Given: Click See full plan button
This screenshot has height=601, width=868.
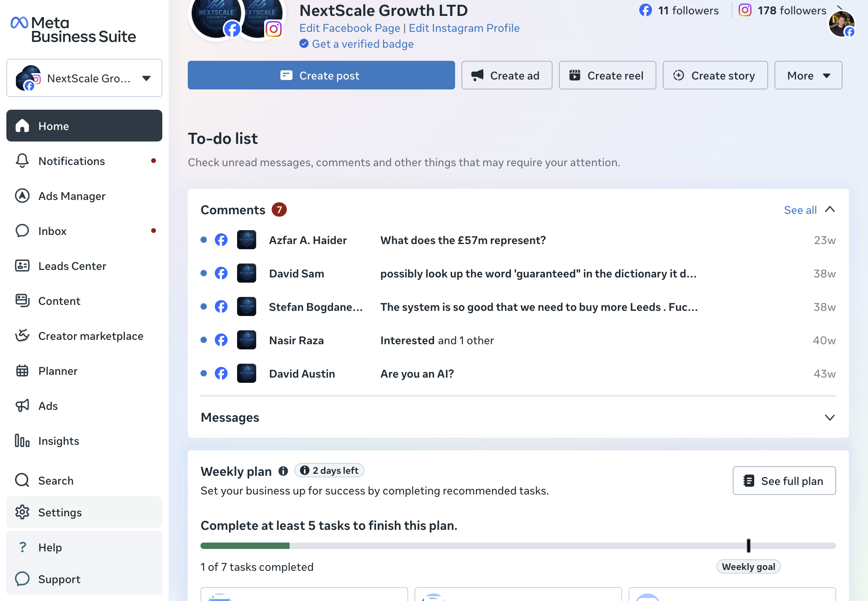Looking at the screenshot, I should coord(784,481).
